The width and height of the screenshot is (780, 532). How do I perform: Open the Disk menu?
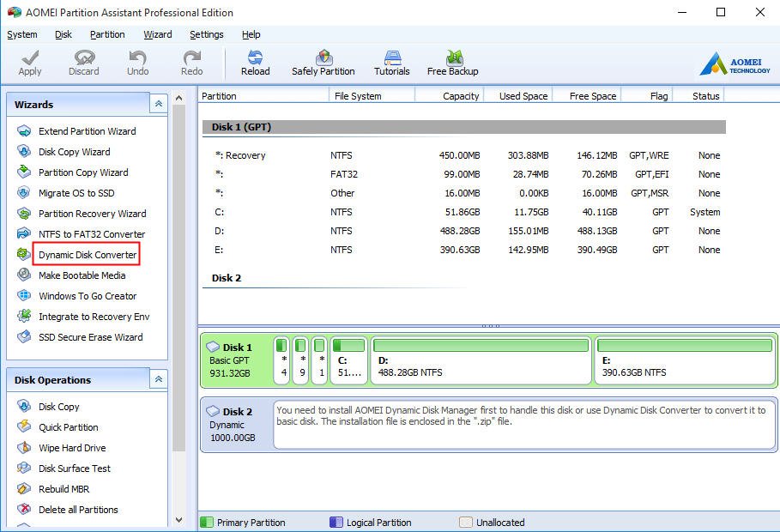click(63, 34)
